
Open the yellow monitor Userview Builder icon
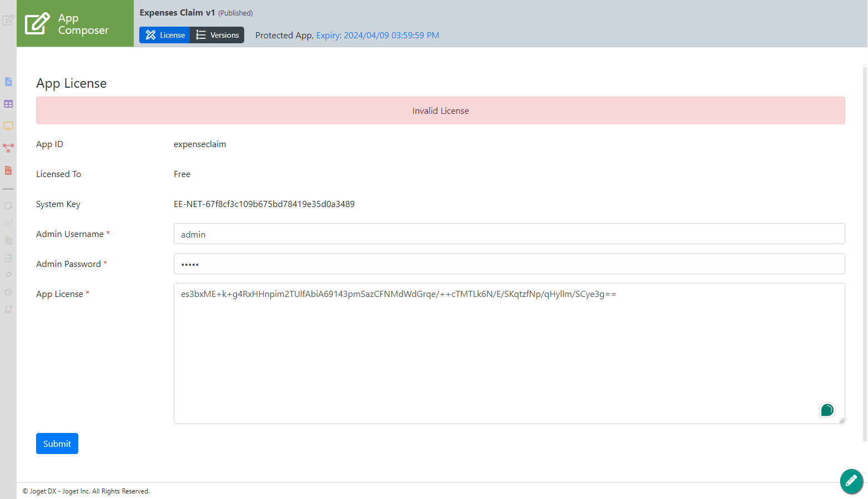(8, 126)
